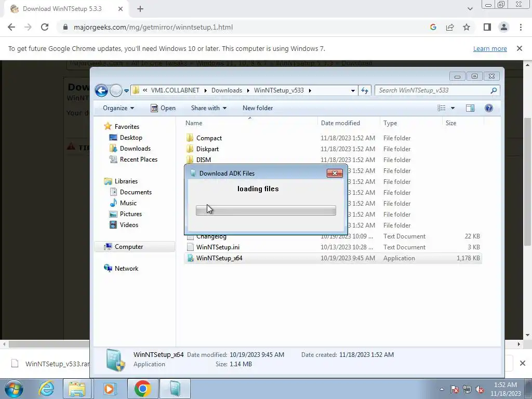532x399 pixels.
Task: Click Explorer back navigation button
Action: 101,90
